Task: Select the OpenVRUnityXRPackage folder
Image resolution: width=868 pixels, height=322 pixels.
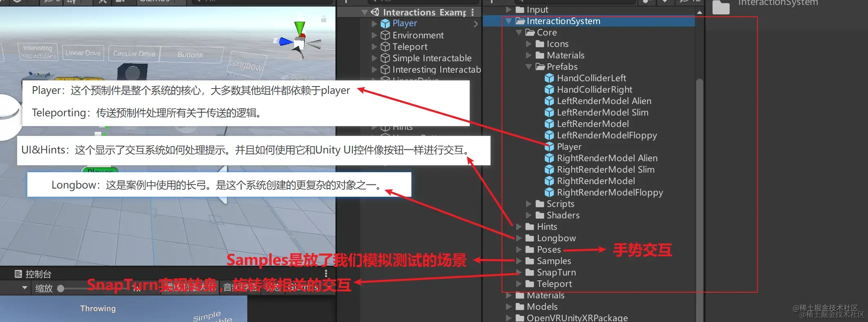Action: [x=577, y=318]
